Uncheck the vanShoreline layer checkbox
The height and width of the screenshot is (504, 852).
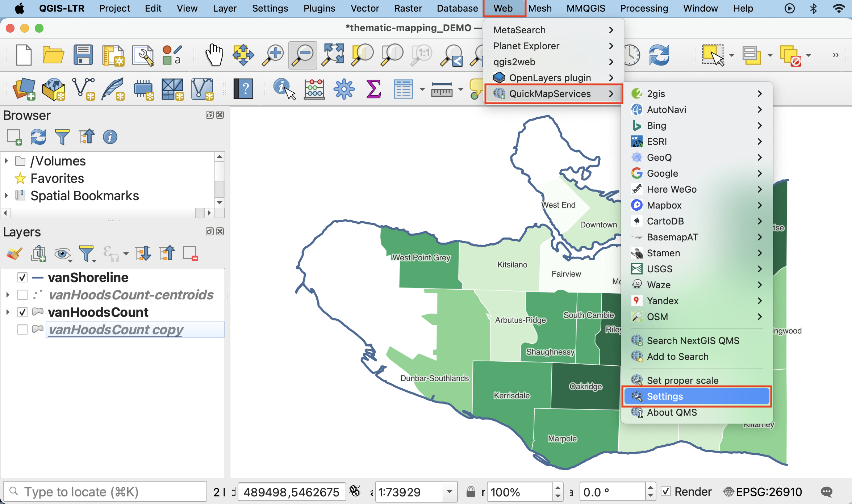click(22, 278)
